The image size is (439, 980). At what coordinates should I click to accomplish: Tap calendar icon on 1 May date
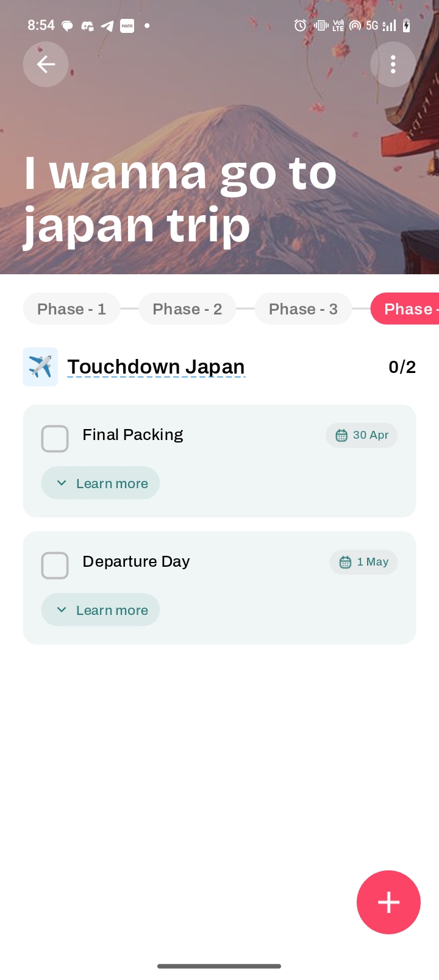click(345, 562)
